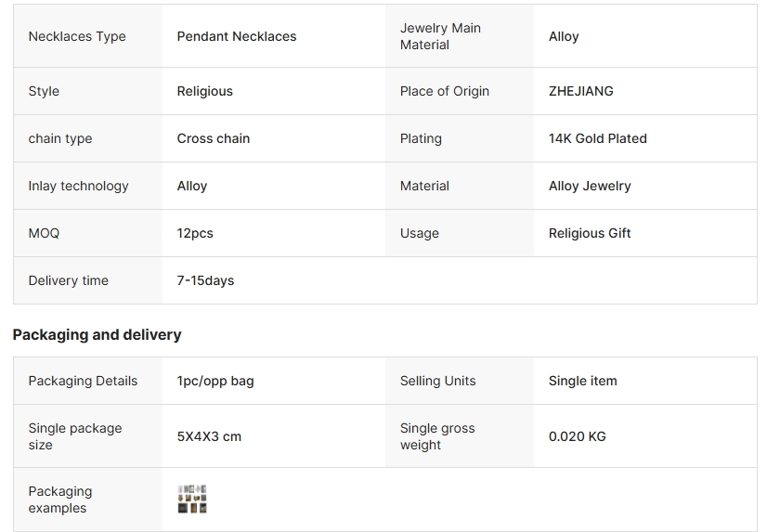The image size is (780, 532).
Task: Click the "0.020 KG" gross weight value
Action: [x=578, y=436]
